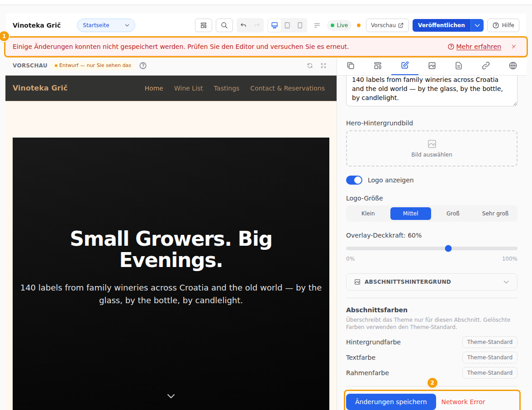Open the link chain tab
This screenshot has width=532, height=410.
click(486, 66)
